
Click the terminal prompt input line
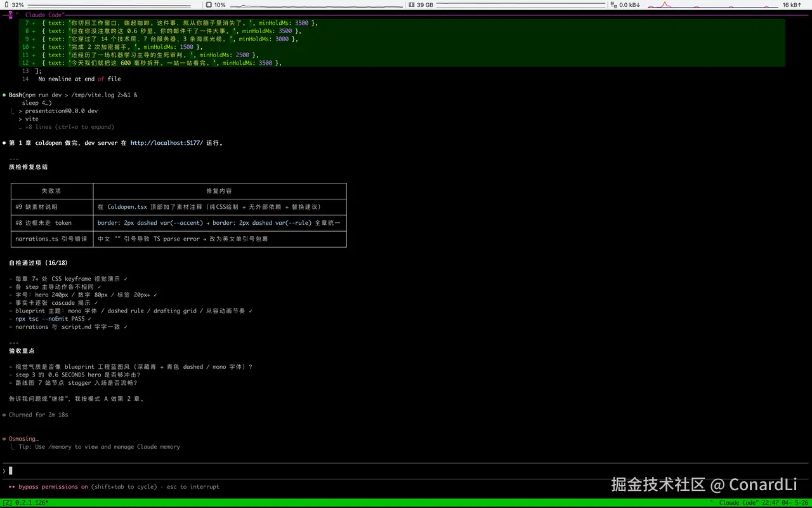coord(406,471)
